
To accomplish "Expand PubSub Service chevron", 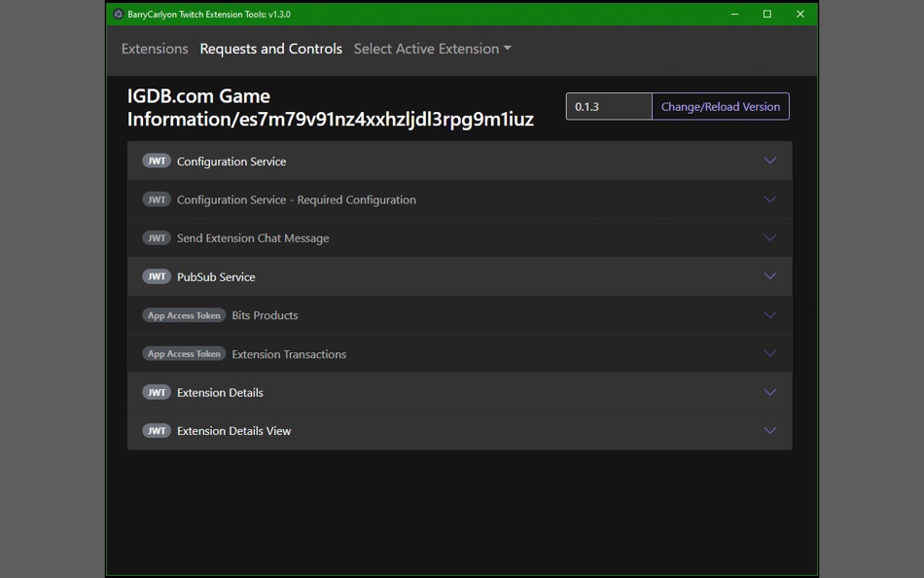I will pyautogui.click(x=769, y=276).
